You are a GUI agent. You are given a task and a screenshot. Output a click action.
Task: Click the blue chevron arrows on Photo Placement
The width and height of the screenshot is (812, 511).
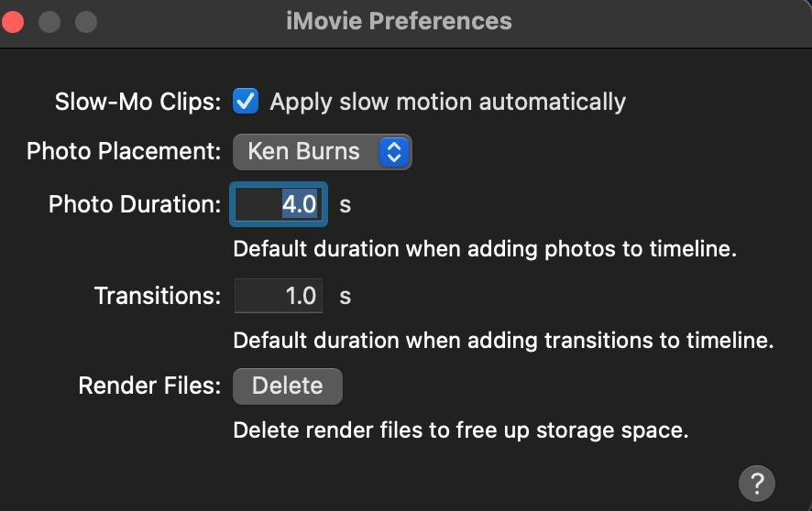click(x=393, y=152)
